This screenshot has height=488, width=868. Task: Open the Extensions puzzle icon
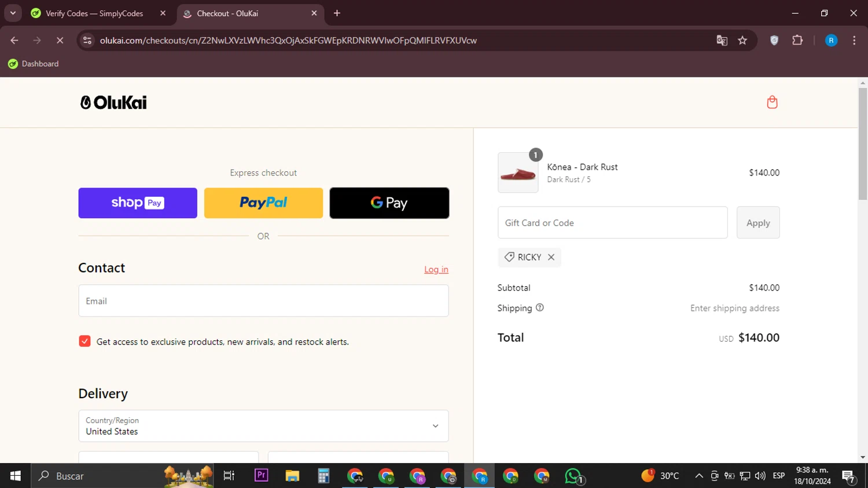(797, 41)
